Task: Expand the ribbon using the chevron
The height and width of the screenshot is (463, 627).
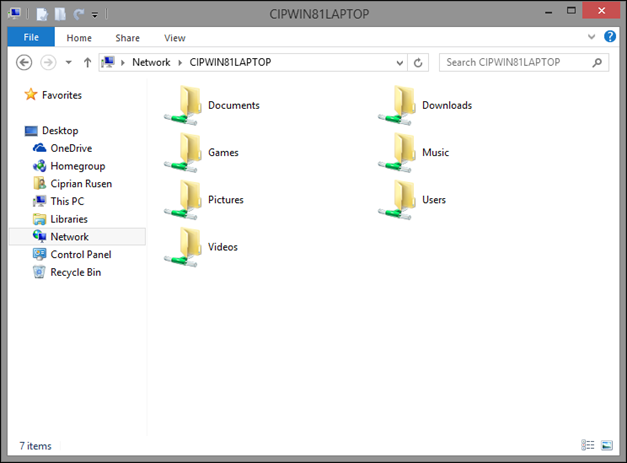Action: [x=591, y=37]
